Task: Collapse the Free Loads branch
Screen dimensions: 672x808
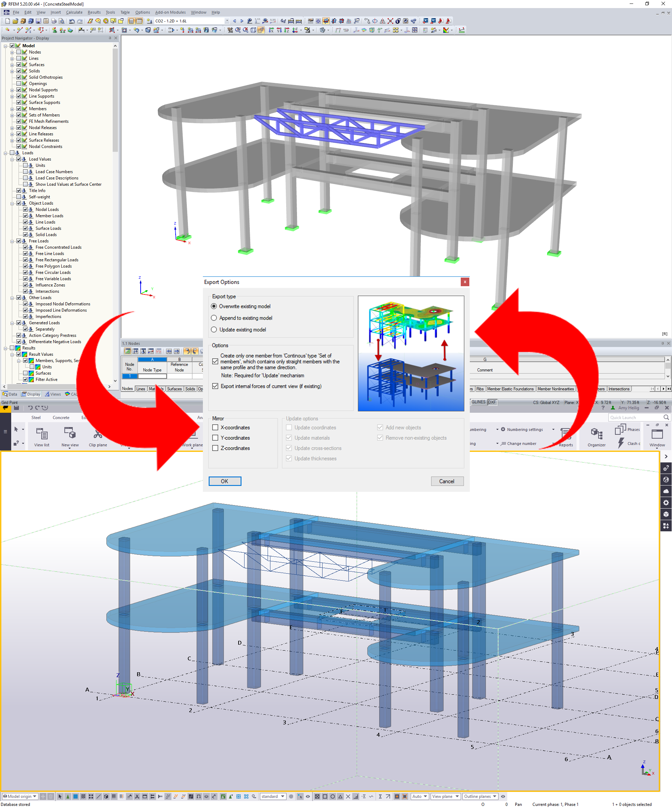Action: pyautogui.click(x=12, y=241)
